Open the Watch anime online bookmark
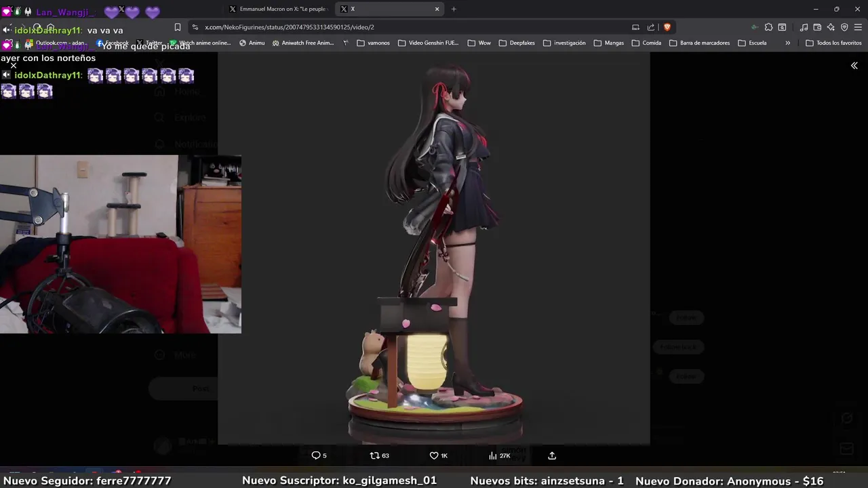The image size is (868, 488). 201,43
